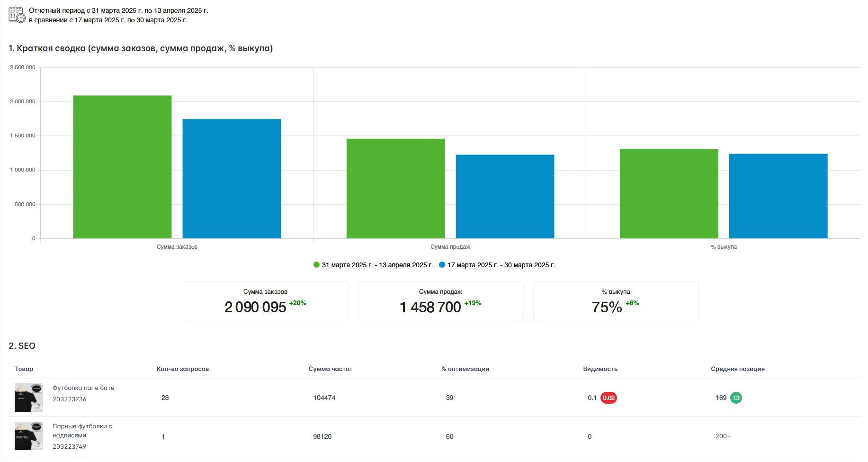Sort table by Кол-во запросов column
This screenshot has width=868, height=462.
tap(183, 369)
